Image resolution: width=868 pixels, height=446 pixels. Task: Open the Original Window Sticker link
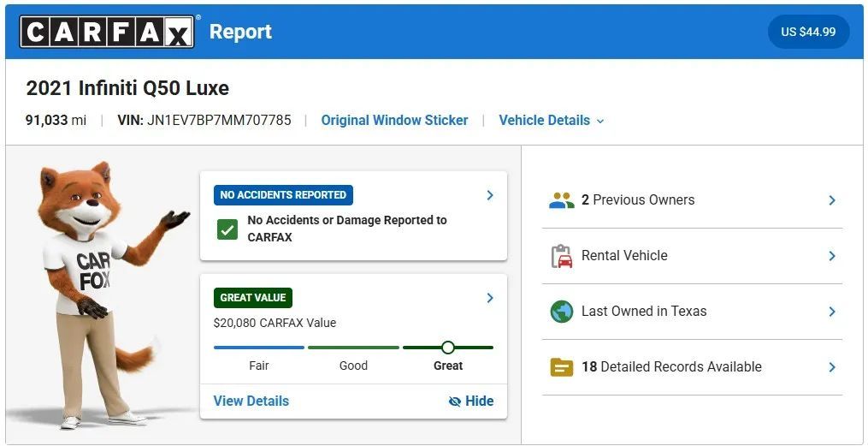coord(395,120)
